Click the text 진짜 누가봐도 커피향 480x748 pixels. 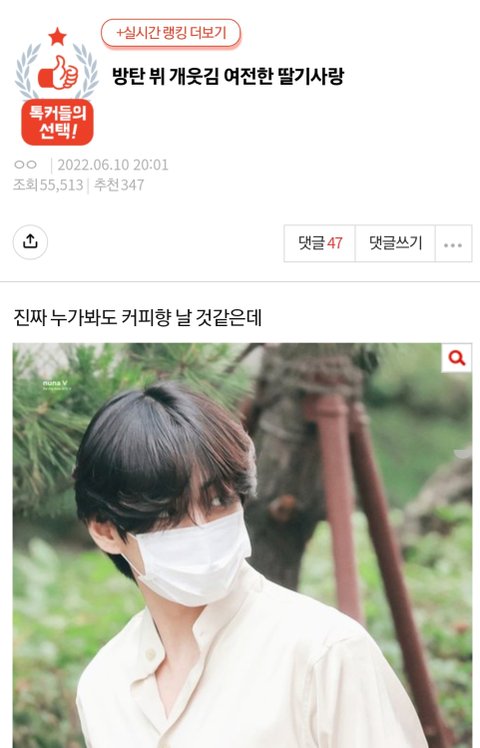pyautogui.click(x=92, y=318)
